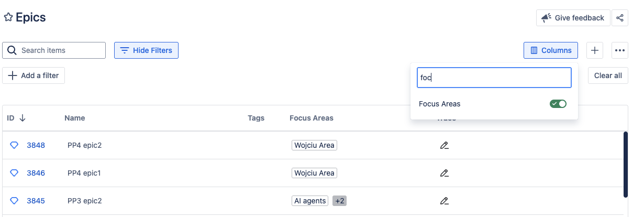Toggle off the Focus Areas column switch
This screenshot has width=644, height=217.
(x=558, y=104)
